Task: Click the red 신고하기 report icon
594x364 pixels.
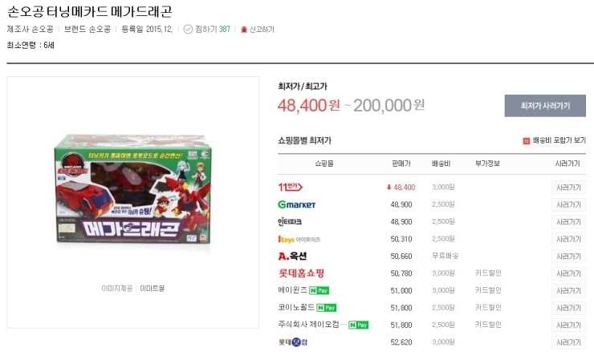Action: pyautogui.click(x=244, y=30)
